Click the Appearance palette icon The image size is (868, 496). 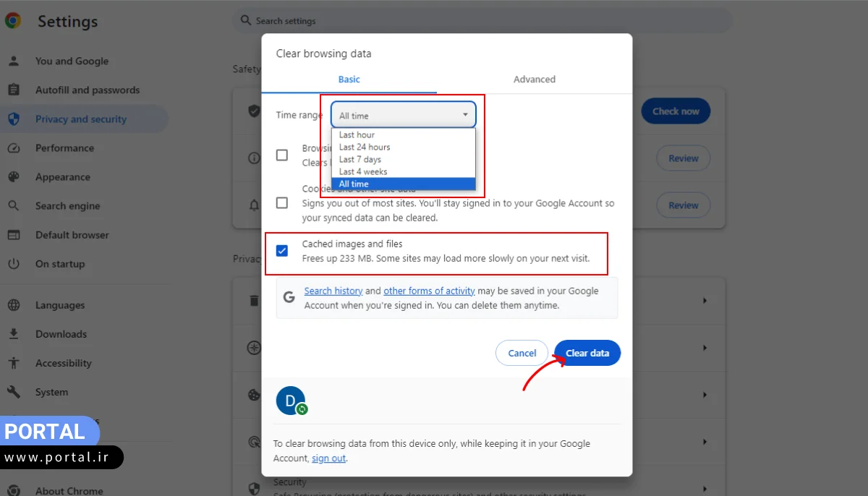(14, 177)
